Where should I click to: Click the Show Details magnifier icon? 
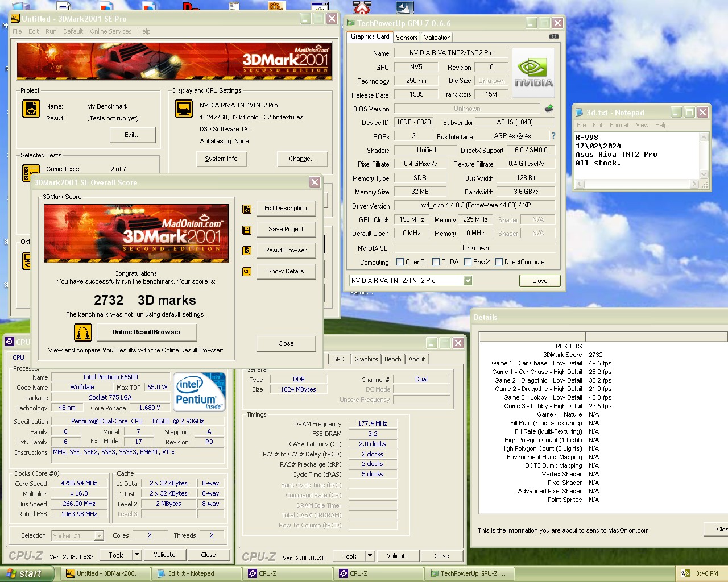tap(247, 272)
